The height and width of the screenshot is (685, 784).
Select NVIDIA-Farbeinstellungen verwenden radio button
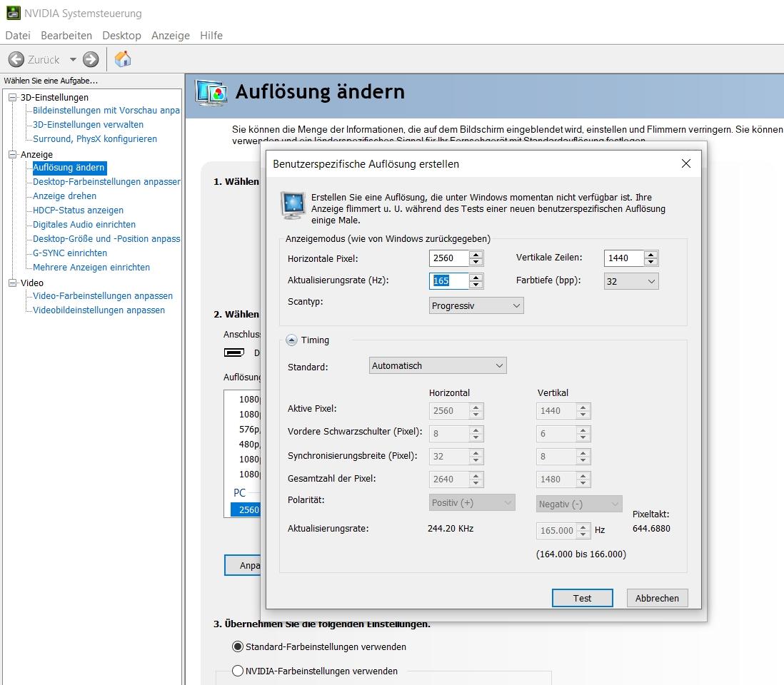pyautogui.click(x=238, y=671)
